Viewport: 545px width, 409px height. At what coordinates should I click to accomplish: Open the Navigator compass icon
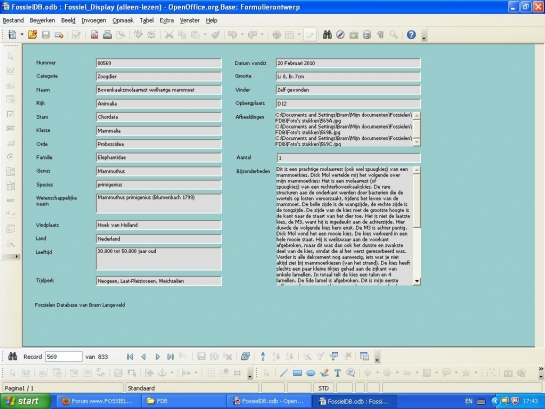point(340,34)
